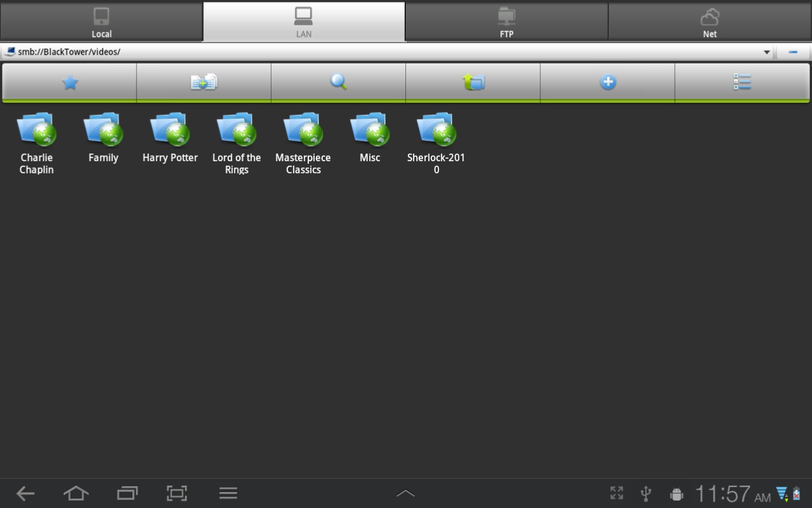Image resolution: width=812 pixels, height=508 pixels.
Task: Tap the Android back arrow
Action: pos(25,493)
